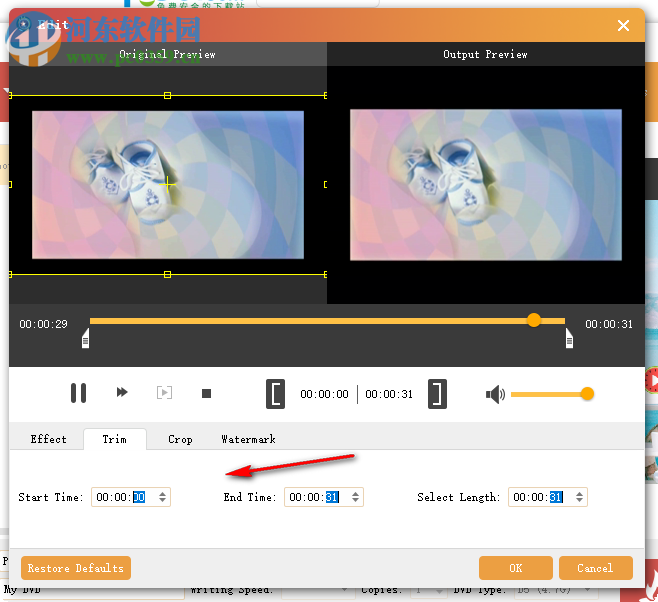This screenshot has width=658, height=602.
Task: Click the orange playhead on timeline
Action: (x=534, y=320)
